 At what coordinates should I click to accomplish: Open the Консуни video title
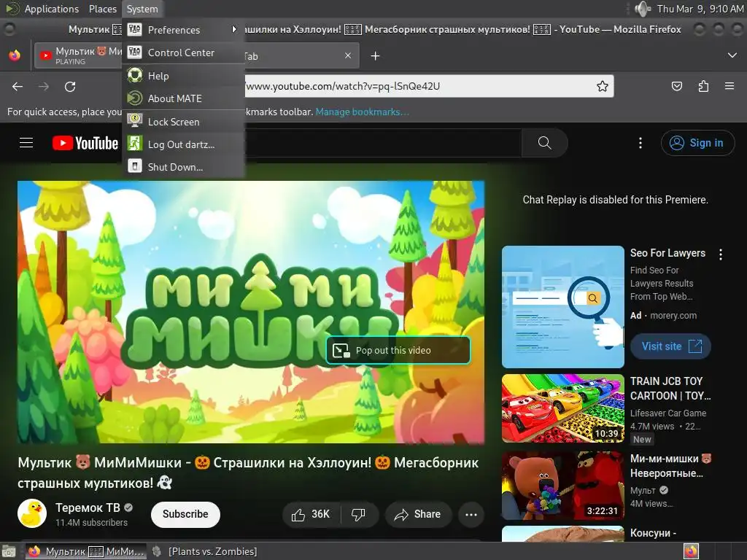click(x=653, y=533)
